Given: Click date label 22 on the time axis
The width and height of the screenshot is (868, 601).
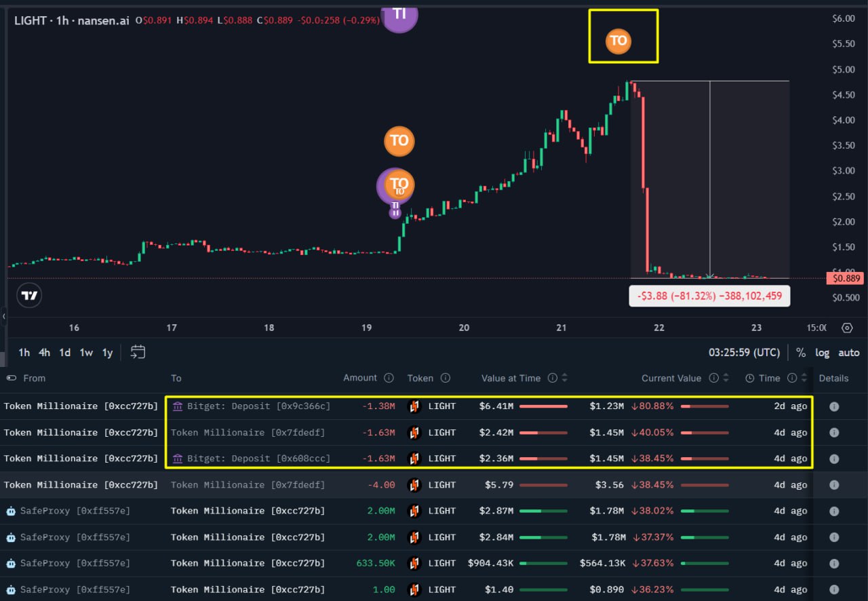Looking at the screenshot, I should coord(658,328).
